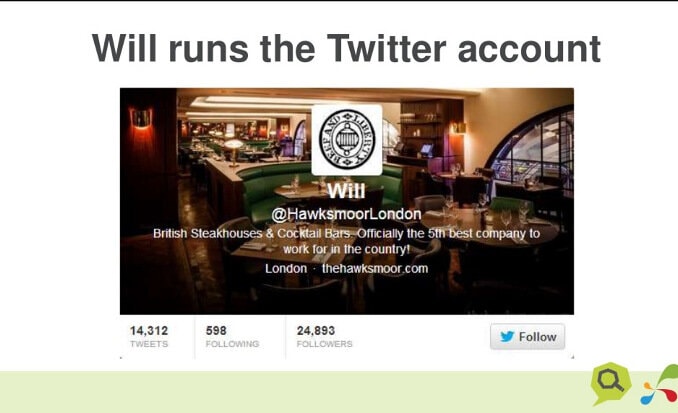This screenshot has height=413, width=678.
Task: Click the colorful pinwheel logo icon
Action: click(x=661, y=385)
